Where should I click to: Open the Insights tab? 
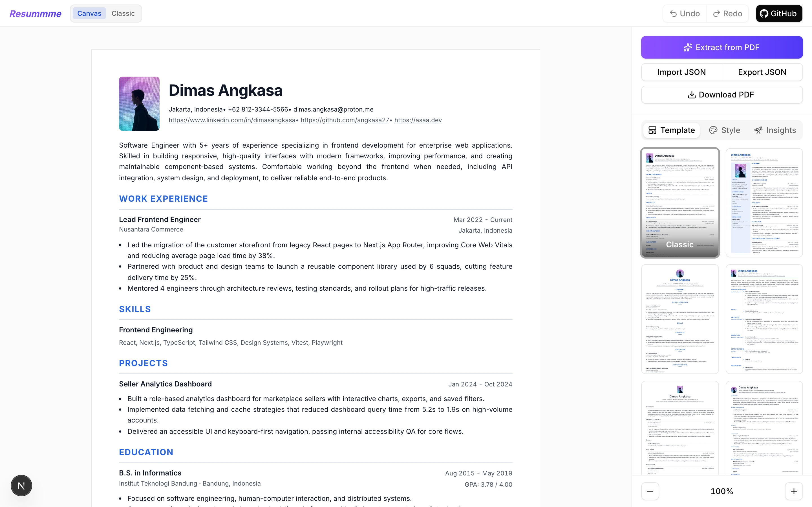pos(775,130)
